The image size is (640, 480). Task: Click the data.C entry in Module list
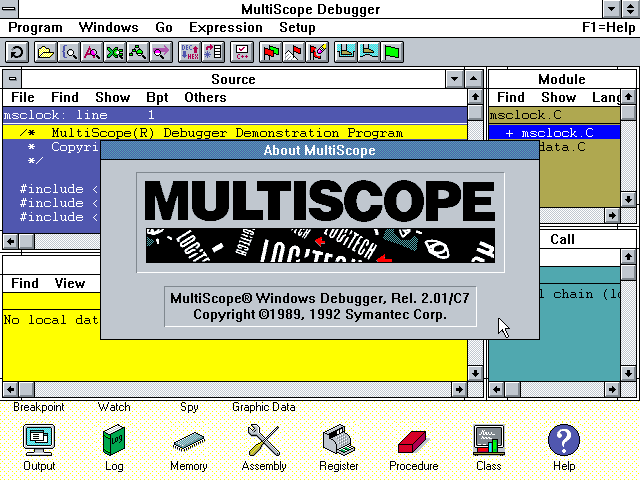coord(562,147)
